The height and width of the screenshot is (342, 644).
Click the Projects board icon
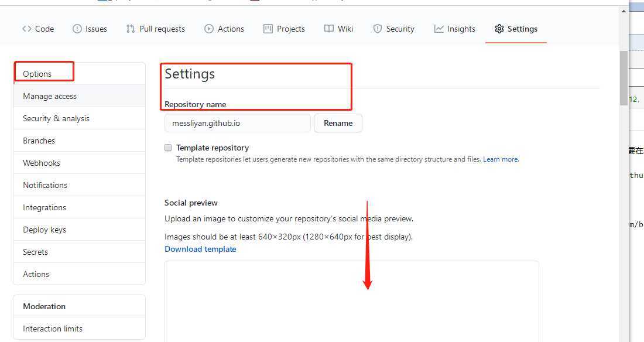[x=268, y=29]
